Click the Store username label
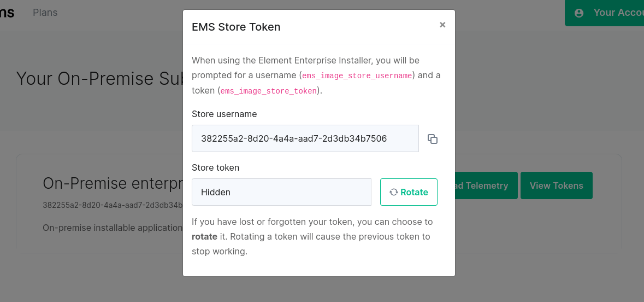644x302 pixels. click(x=224, y=114)
